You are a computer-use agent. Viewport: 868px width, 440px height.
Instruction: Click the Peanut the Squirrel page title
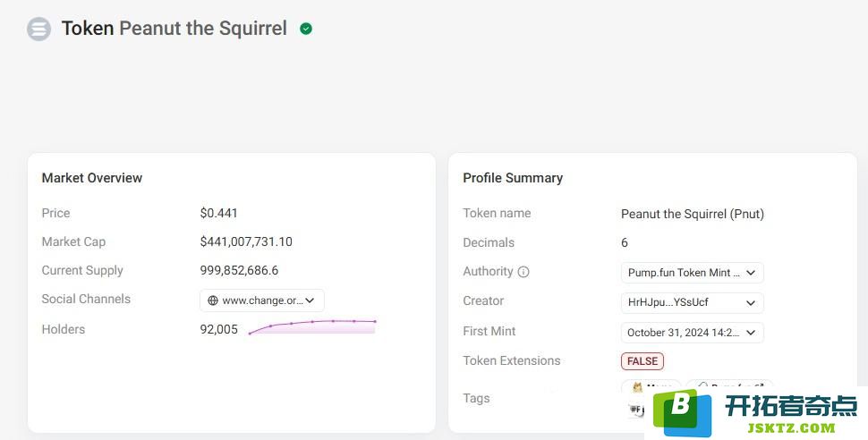[x=203, y=29]
